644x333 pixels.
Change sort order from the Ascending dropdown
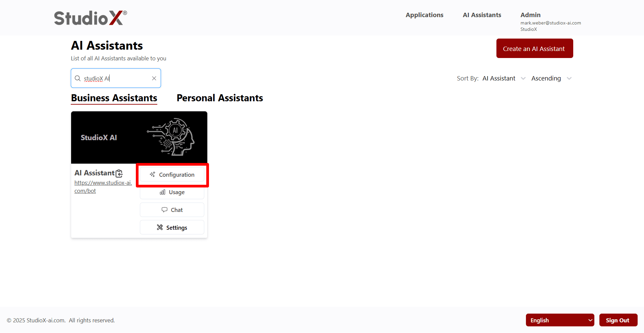click(550, 78)
